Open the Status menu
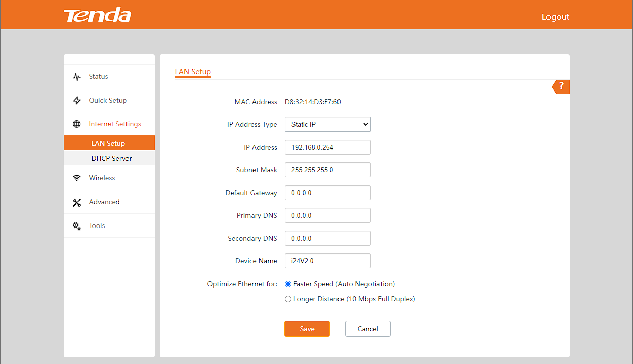 coord(109,77)
